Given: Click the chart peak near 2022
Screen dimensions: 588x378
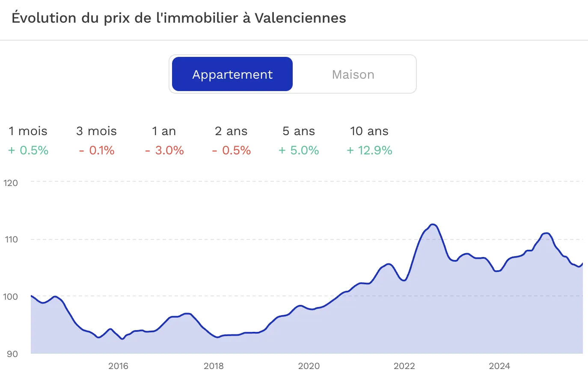Looking at the screenshot, I should 433,224.
